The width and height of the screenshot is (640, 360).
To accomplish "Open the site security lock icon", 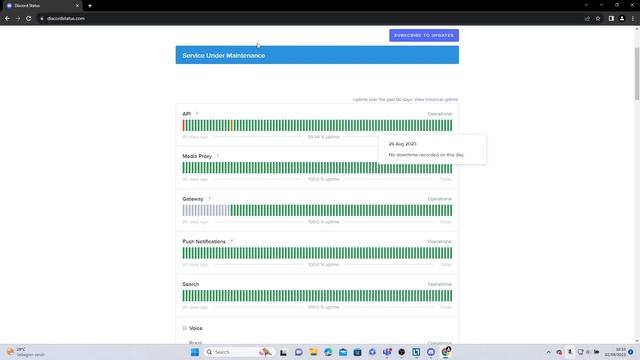I will pos(42,18).
